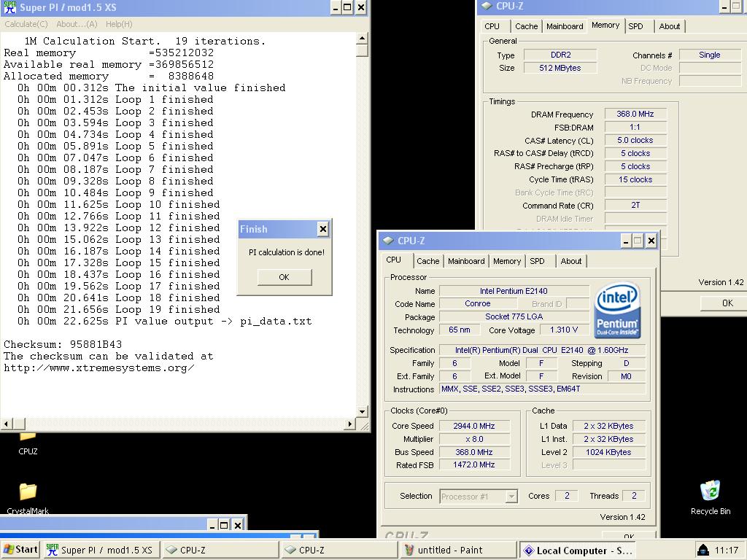Switch to Mainboard tab in back CPU-Z window

(x=565, y=27)
